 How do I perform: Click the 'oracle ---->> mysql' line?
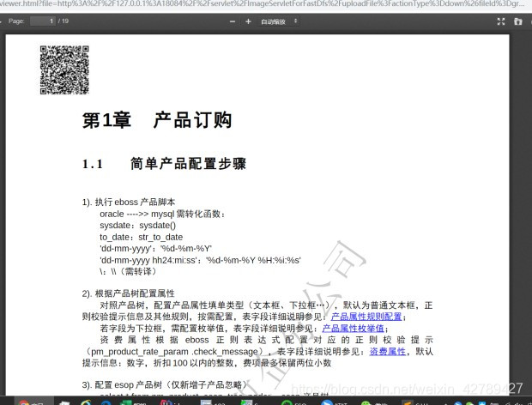[x=162, y=214]
